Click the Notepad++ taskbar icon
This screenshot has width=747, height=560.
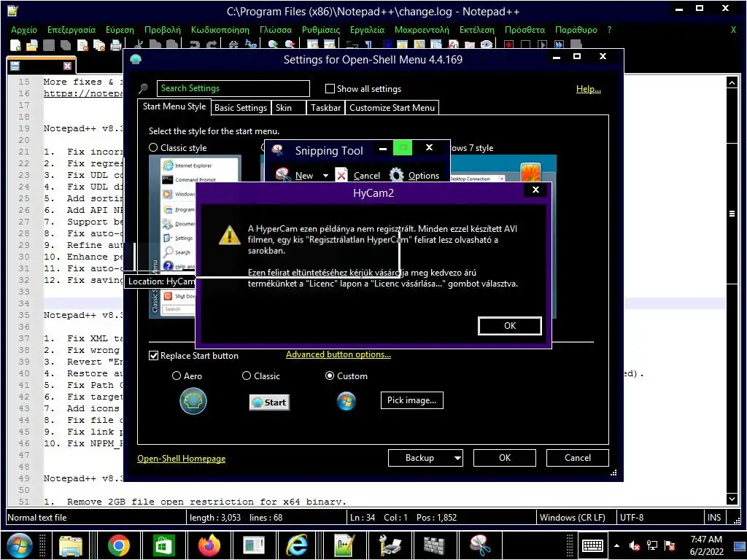345,545
